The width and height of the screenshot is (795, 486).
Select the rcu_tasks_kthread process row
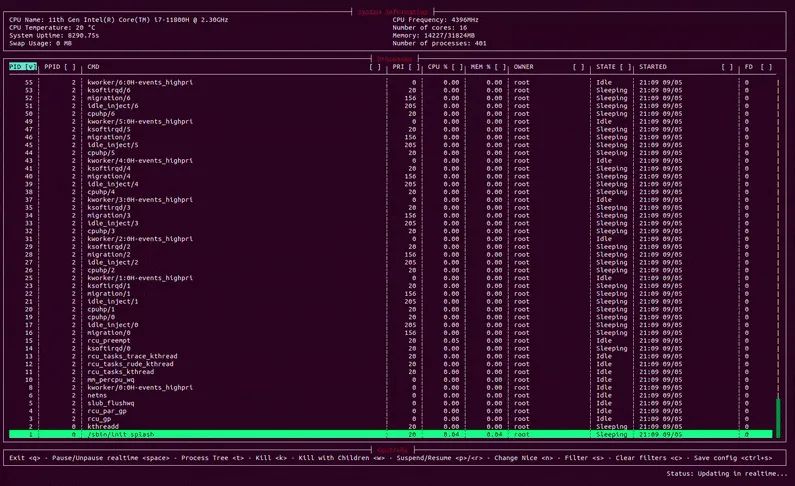[x=390, y=372]
